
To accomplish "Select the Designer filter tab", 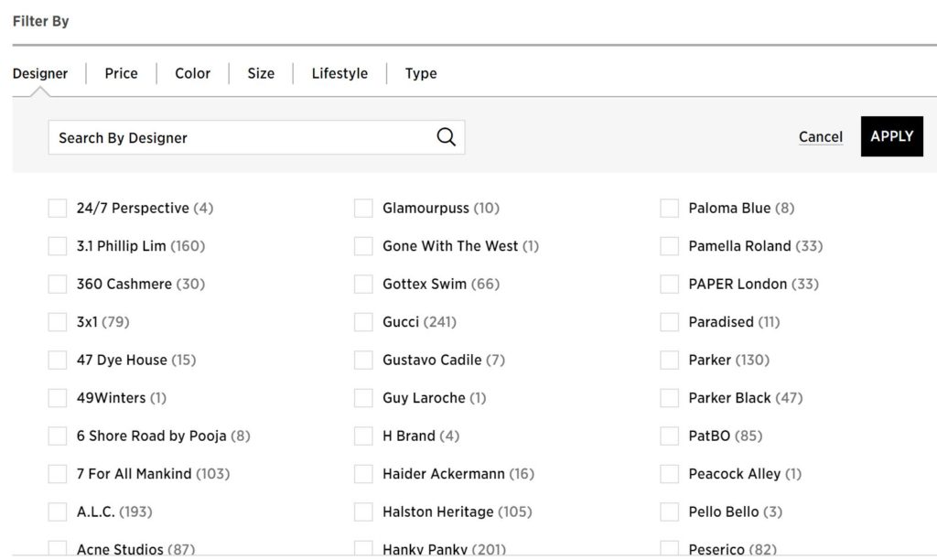I will 40,73.
